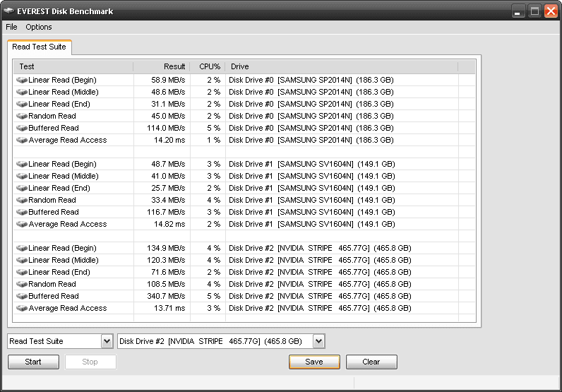The image size is (562, 392).
Task: Click disk icon of 116.7 MB/s Buffered Read row
Action: point(22,212)
